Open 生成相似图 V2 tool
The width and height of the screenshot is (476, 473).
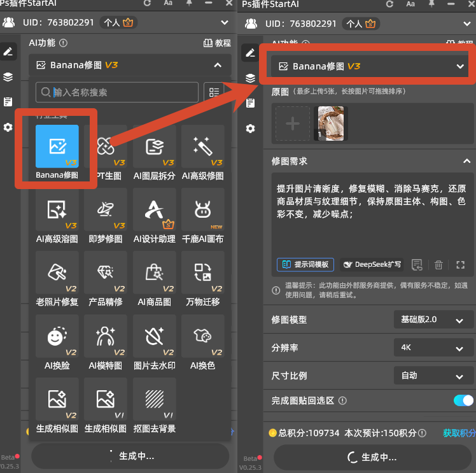57,399
